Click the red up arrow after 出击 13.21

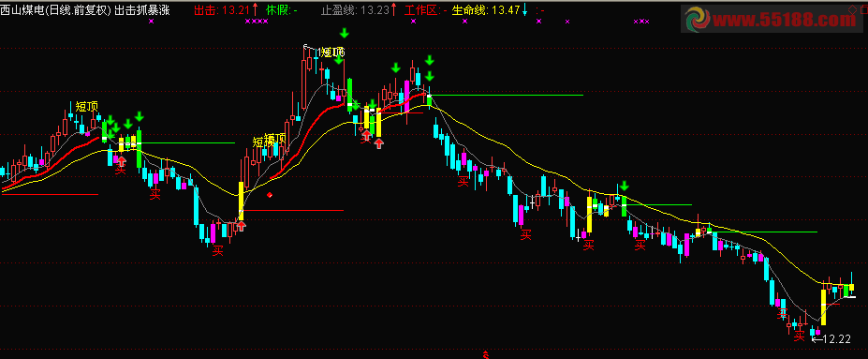tap(255, 9)
